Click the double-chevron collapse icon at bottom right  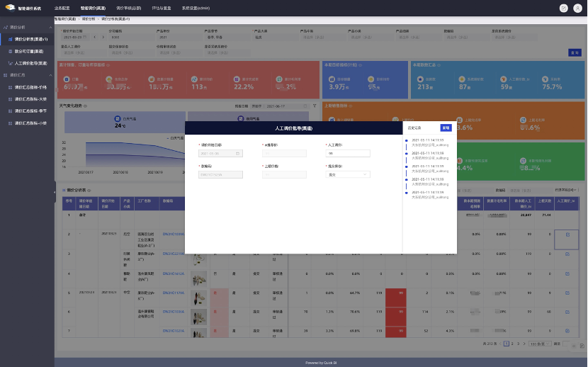(574, 346)
